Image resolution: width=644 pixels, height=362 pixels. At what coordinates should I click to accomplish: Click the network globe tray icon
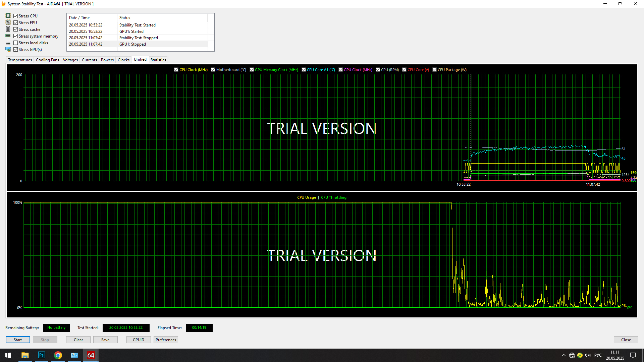[572, 355]
